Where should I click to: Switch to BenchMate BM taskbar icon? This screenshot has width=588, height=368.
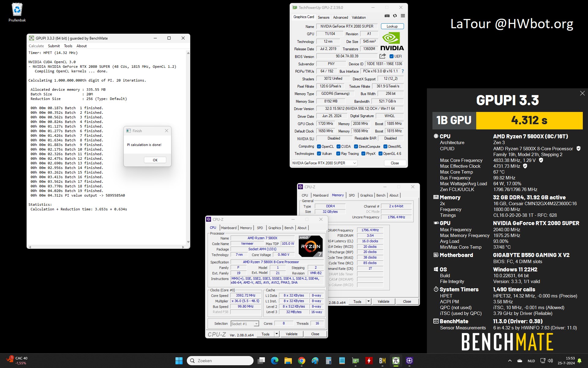[383, 361]
